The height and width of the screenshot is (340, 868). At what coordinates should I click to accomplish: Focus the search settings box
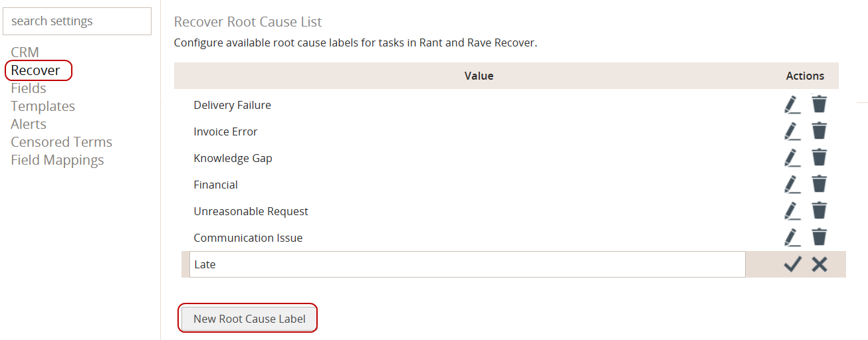[77, 21]
